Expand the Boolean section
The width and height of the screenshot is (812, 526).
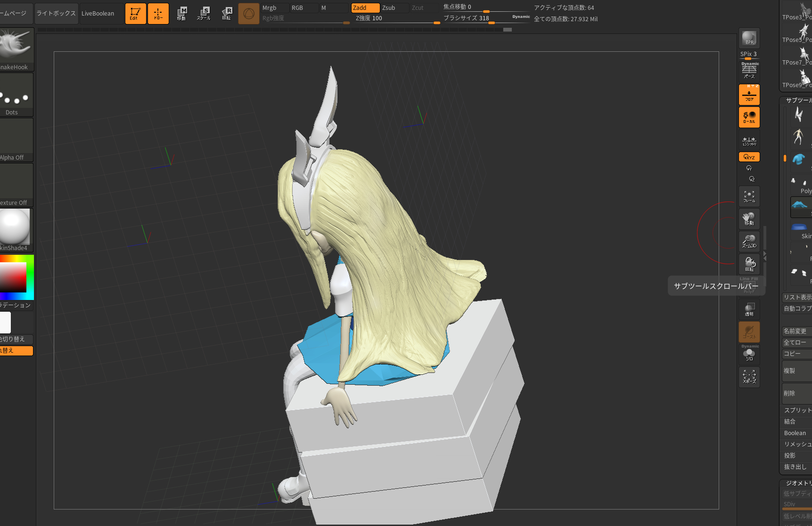tap(797, 433)
